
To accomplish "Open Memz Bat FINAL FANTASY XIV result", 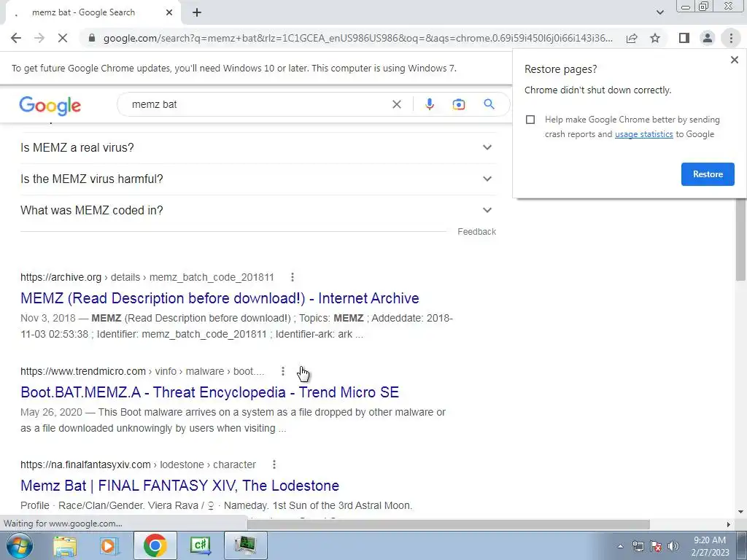I will pyautogui.click(x=179, y=486).
